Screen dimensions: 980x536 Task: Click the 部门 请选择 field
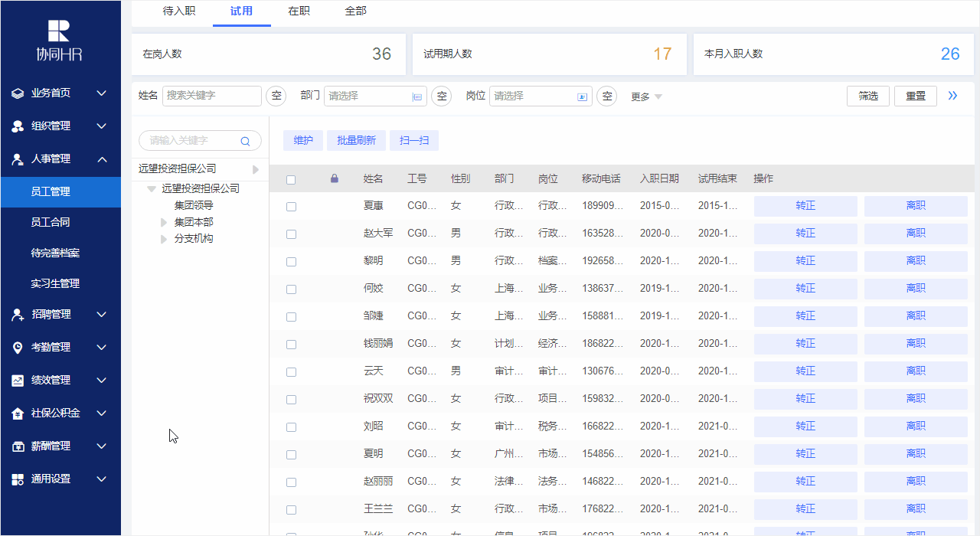coord(375,96)
